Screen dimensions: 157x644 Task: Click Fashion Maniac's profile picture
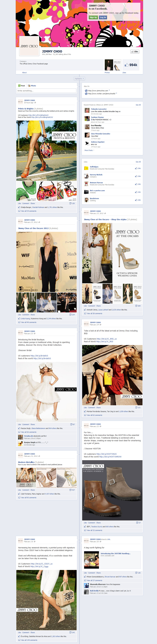point(87,118)
